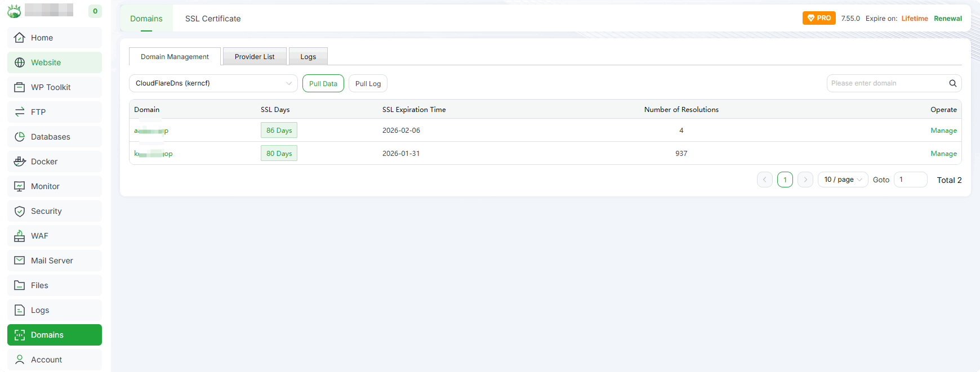Click the 80 Days SSL badge

coord(279,153)
